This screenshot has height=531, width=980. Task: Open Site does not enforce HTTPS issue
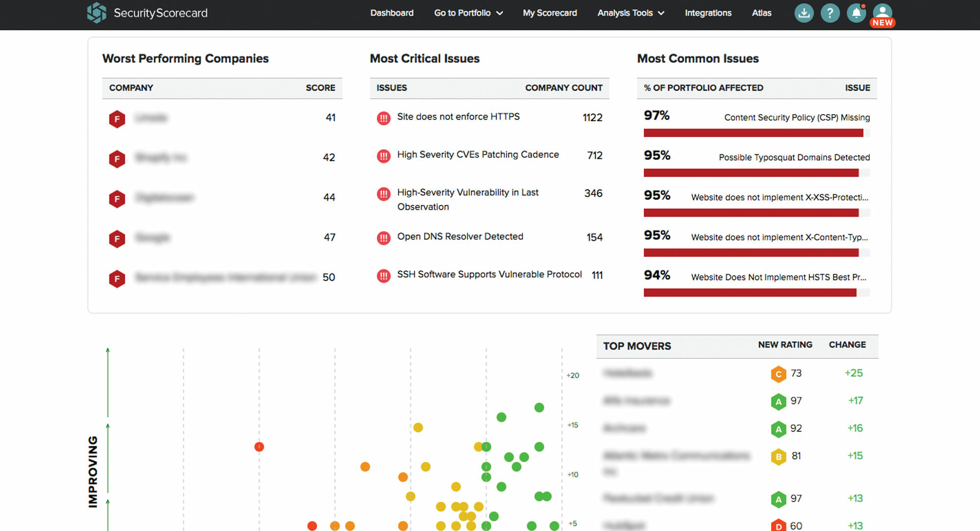458,117
